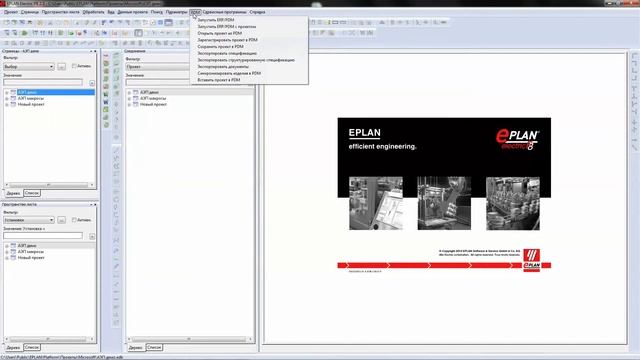Open Проект filter dropdown in Соединения panel
The width and height of the screenshot is (640, 360).
click(x=158, y=67)
